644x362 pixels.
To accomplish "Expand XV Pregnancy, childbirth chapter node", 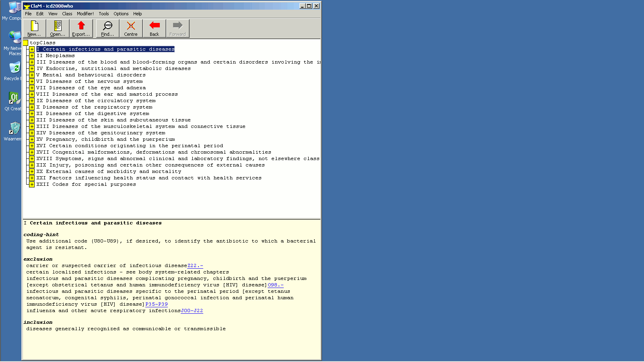I will coord(32,140).
